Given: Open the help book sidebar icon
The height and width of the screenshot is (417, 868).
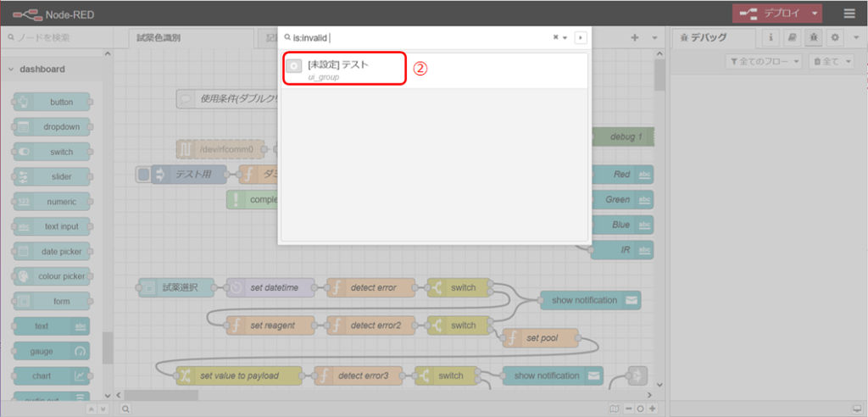Looking at the screenshot, I should [x=792, y=38].
